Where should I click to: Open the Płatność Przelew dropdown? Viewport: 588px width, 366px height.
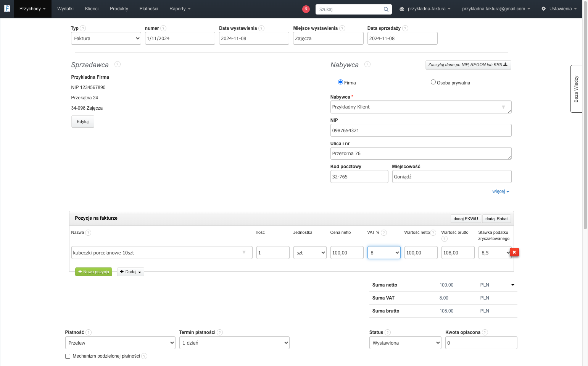point(120,343)
